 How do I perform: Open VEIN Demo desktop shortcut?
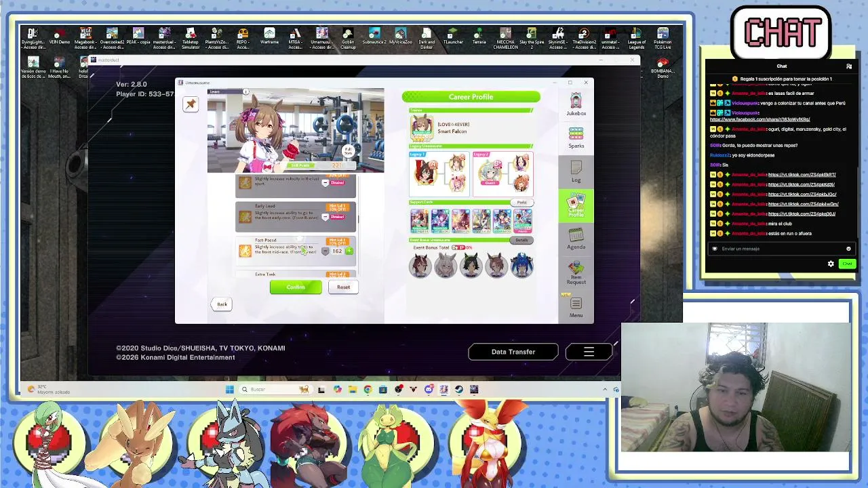pos(59,36)
